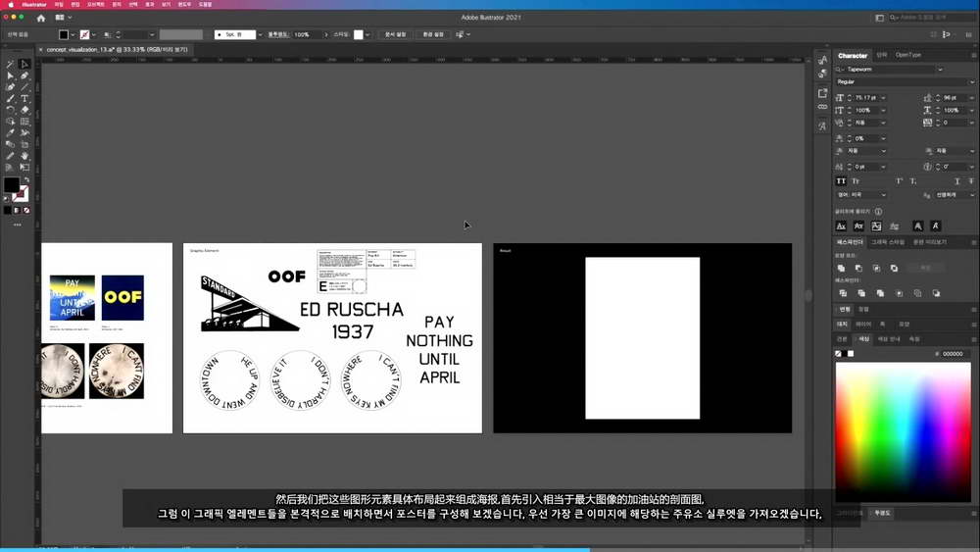Click the Divide icon in Pathfinder

click(843, 293)
